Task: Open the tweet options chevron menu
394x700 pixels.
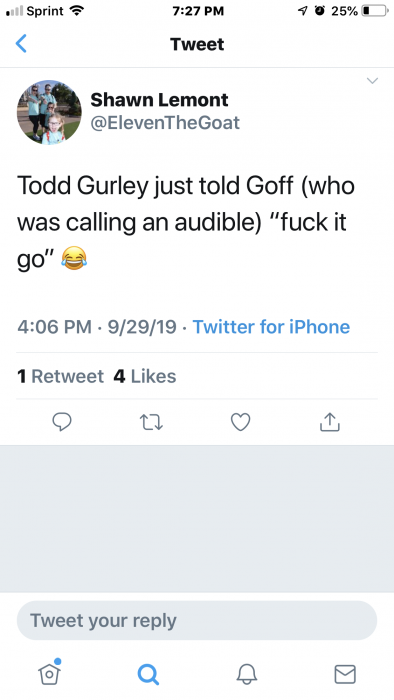Action: click(372, 81)
